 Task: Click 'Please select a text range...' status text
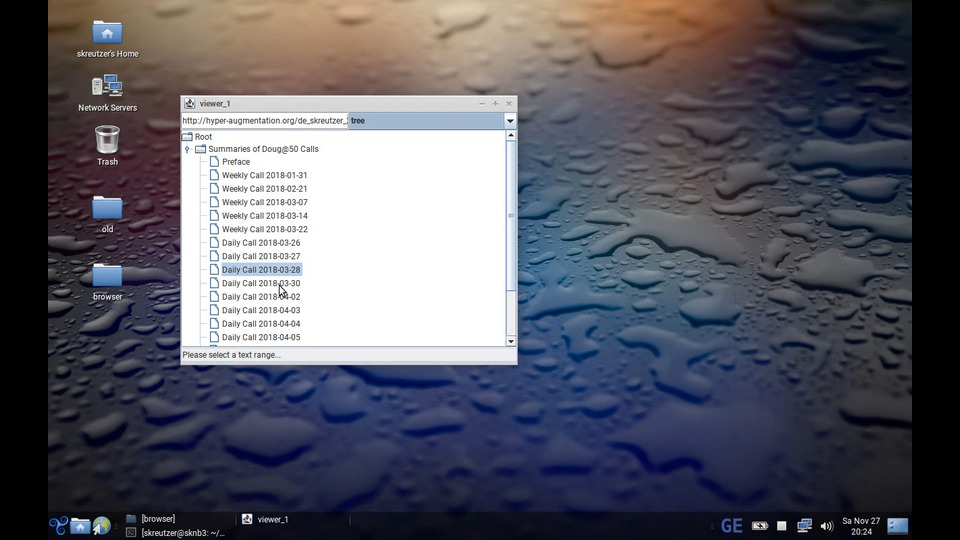click(x=231, y=354)
